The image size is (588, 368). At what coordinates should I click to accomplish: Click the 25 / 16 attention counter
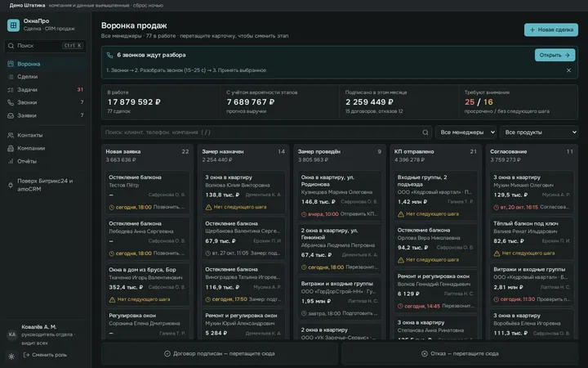[x=479, y=102]
